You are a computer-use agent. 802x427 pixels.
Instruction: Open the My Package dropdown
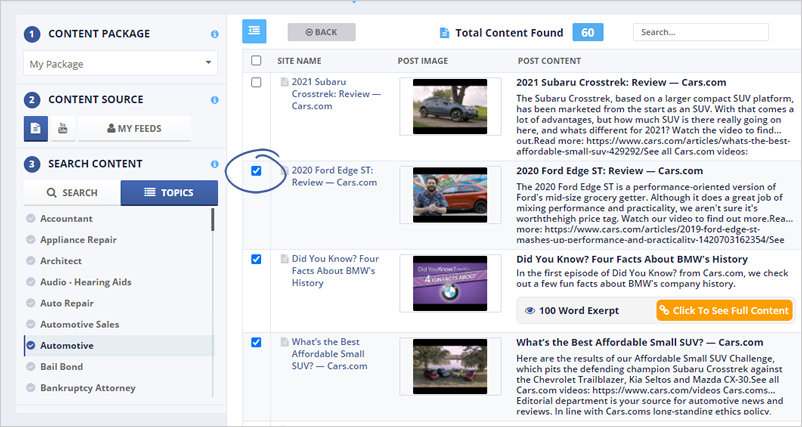coord(120,64)
